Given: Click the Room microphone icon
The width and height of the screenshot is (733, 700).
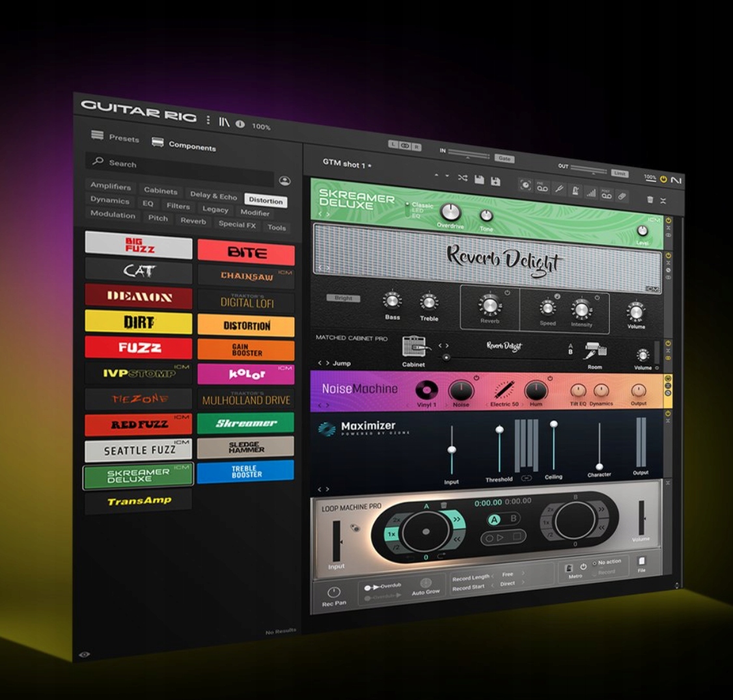Looking at the screenshot, I should pos(595,351).
